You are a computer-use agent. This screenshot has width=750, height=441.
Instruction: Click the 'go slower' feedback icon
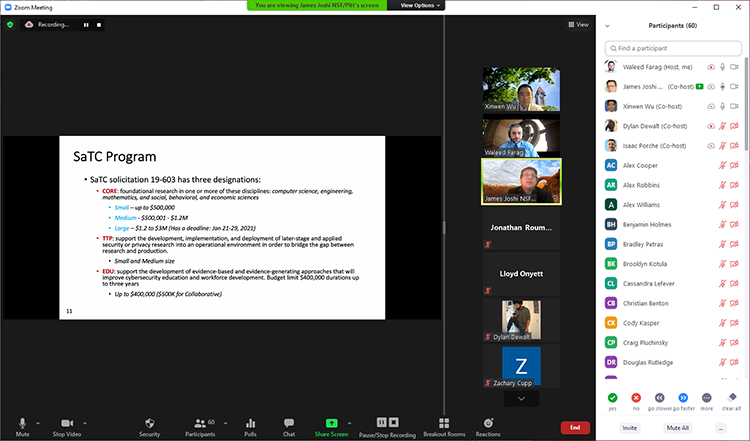[x=660, y=397]
